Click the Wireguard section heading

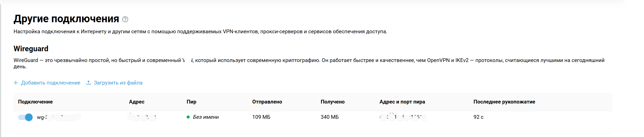31,48
